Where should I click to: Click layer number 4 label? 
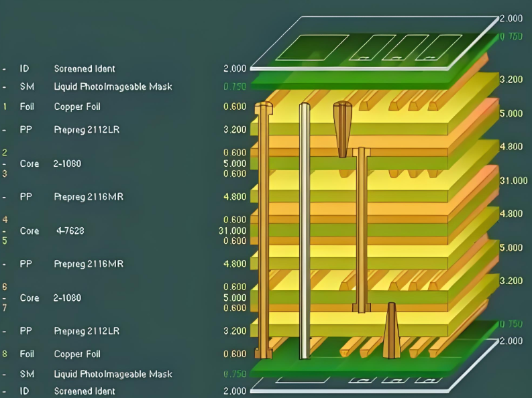click(5, 220)
